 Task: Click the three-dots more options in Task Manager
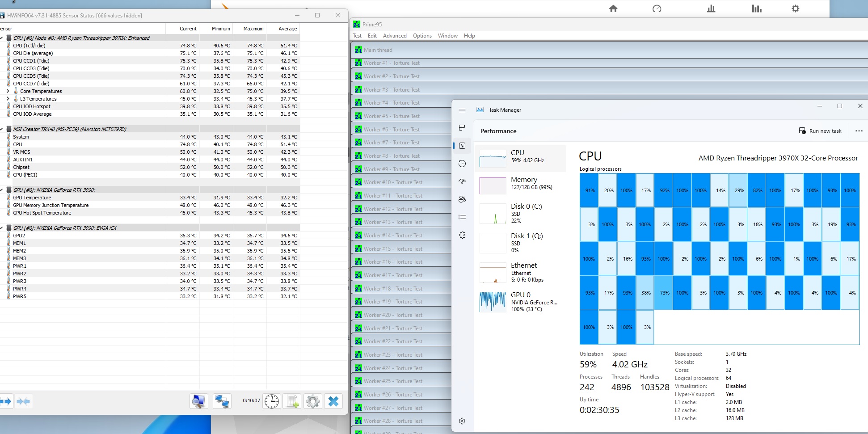pyautogui.click(x=859, y=131)
